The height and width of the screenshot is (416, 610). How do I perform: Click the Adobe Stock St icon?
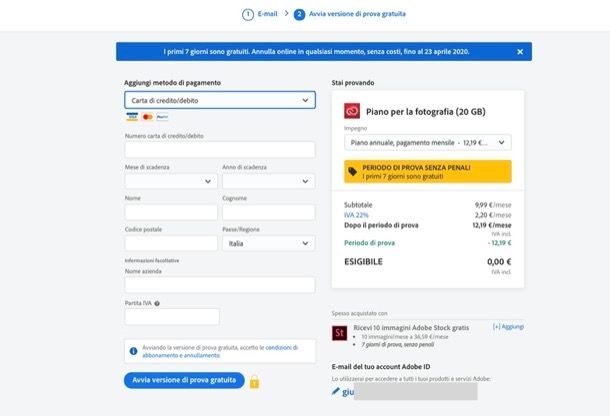coord(339,333)
